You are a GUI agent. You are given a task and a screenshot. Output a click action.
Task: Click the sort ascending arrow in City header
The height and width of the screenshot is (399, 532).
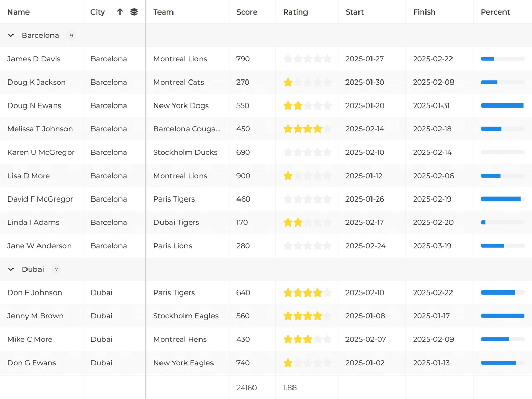tap(120, 12)
